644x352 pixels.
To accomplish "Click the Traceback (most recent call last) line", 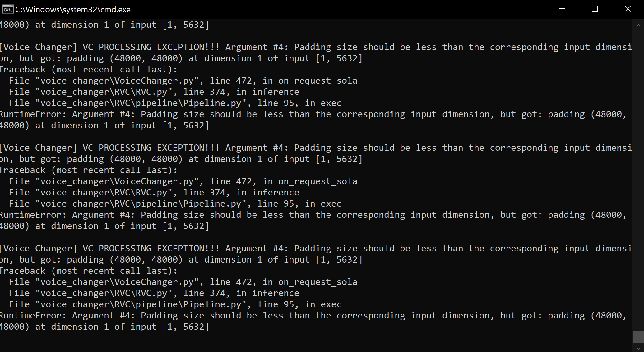I will click(89, 69).
